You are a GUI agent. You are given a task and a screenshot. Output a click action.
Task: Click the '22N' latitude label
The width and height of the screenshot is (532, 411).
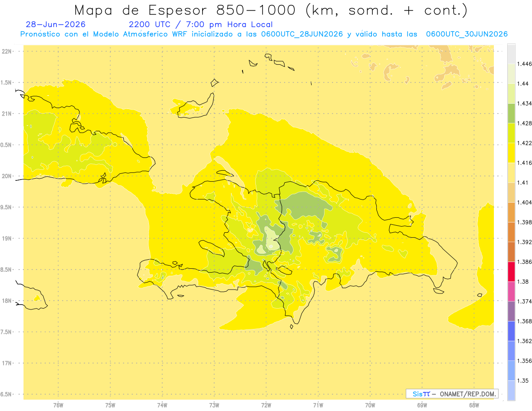[x=7, y=51]
